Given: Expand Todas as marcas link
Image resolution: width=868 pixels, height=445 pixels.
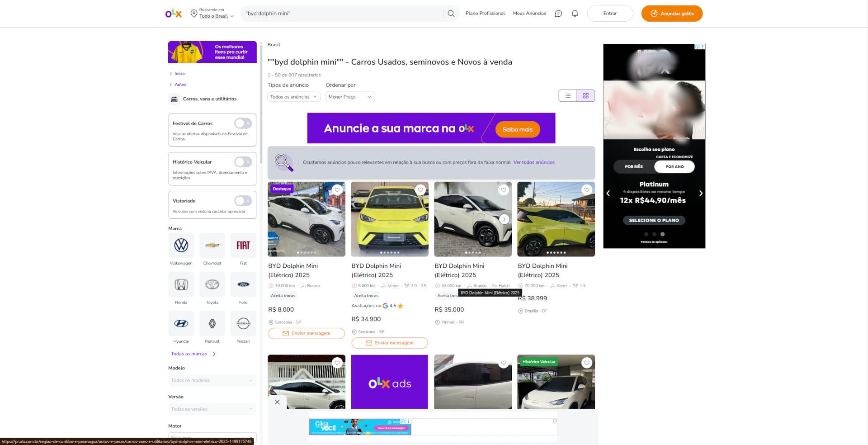Looking at the screenshot, I should [x=193, y=354].
